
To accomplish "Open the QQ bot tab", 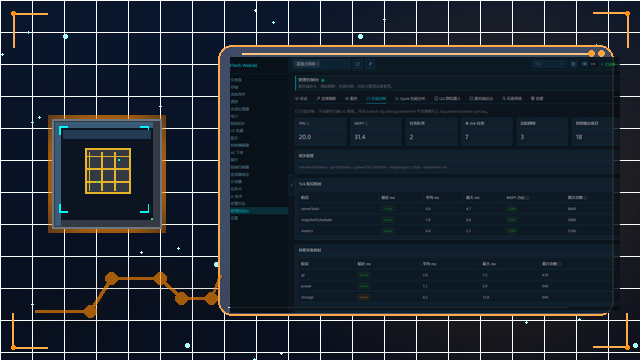I will (447, 99).
